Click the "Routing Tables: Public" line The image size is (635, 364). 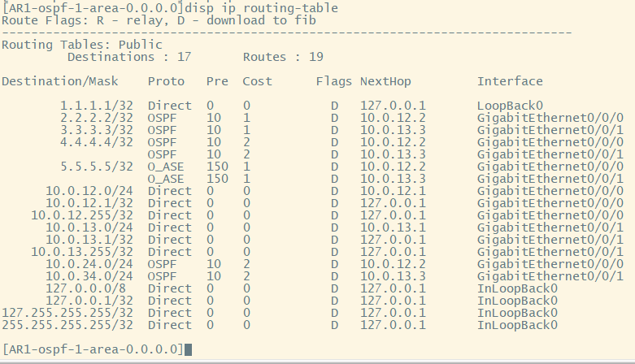(x=82, y=45)
